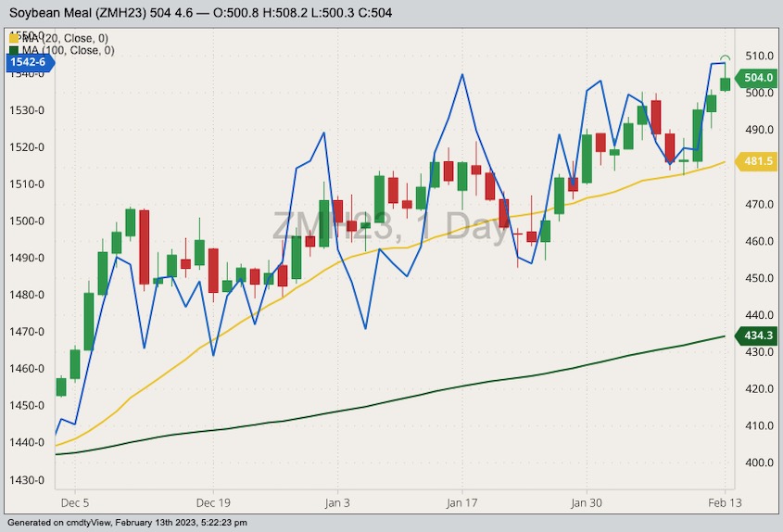
Task: Click the dark green 434.3 price tag
Action: (756, 336)
